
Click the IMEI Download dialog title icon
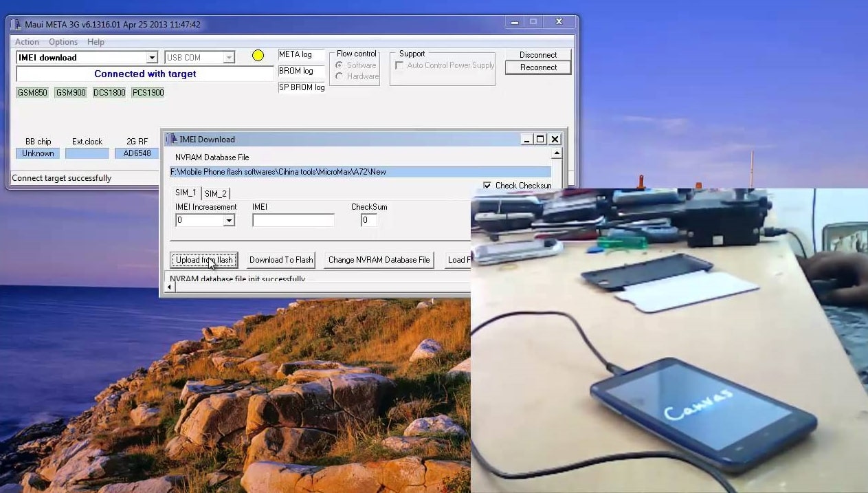(x=173, y=140)
